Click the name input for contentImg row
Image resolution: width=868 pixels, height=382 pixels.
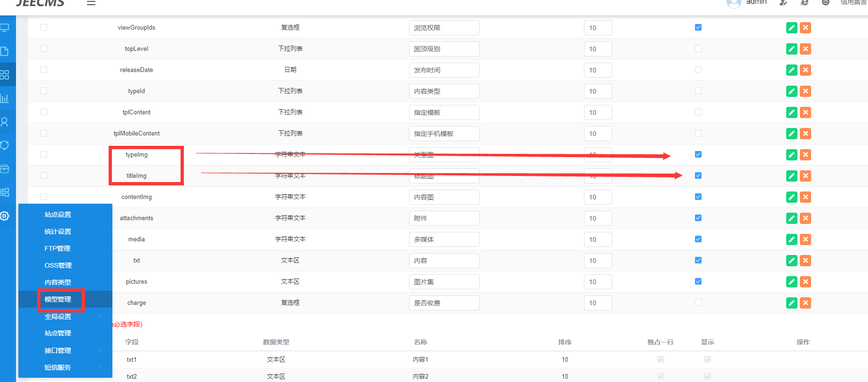444,197
